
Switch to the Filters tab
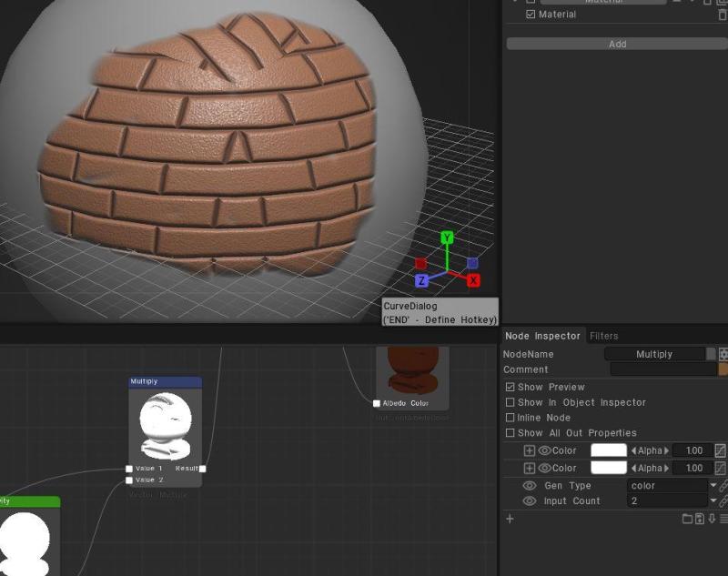click(x=603, y=336)
